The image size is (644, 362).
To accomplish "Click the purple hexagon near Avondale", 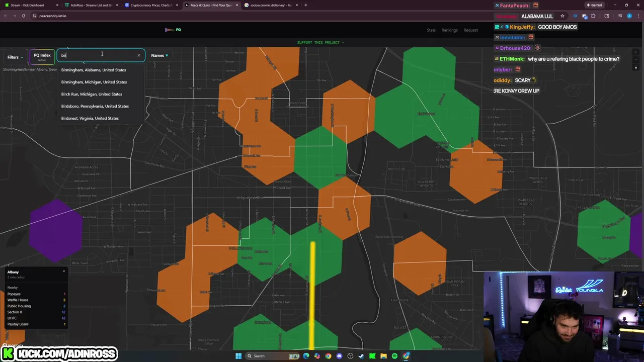I will [x=56, y=230].
